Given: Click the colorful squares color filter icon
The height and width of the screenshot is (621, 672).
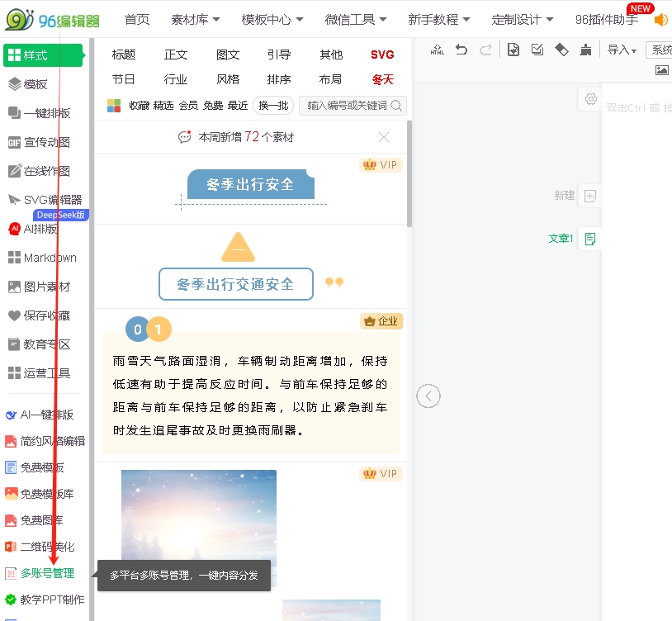Looking at the screenshot, I should click(x=114, y=106).
